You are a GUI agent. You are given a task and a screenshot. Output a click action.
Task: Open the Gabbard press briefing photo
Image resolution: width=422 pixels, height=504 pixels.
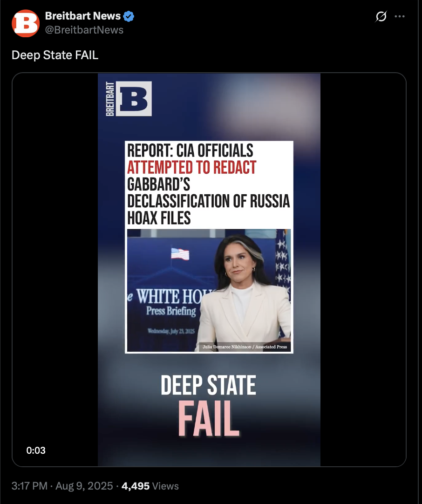click(x=209, y=290)
